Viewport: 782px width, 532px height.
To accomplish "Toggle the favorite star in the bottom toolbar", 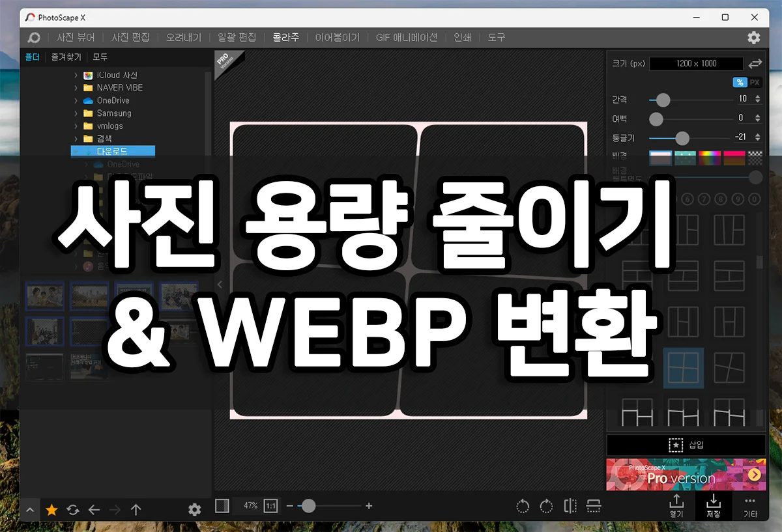I will 51,510.
